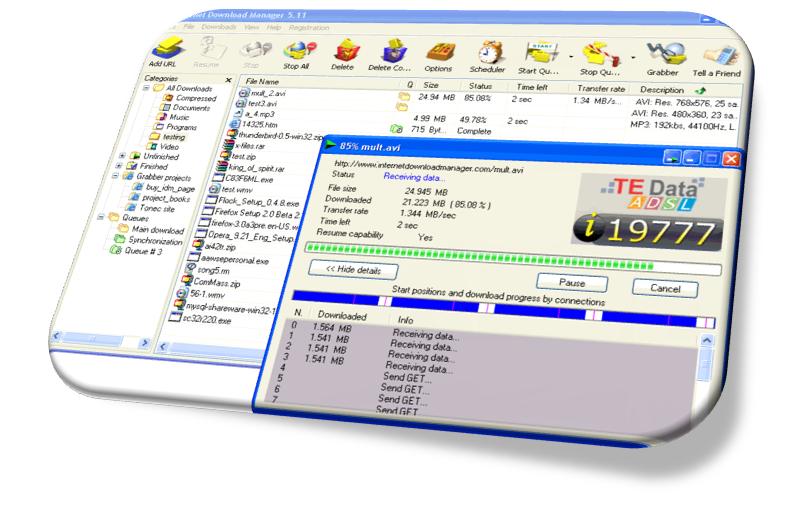Sort by Time left column header
Viewport: 795px width, 510px height.
tap(533, 87)
